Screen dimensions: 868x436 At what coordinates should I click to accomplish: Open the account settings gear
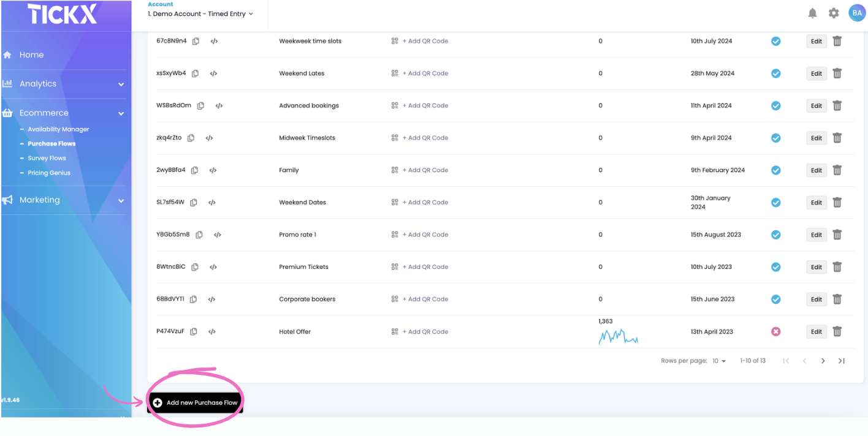click(x=834, y=12)
